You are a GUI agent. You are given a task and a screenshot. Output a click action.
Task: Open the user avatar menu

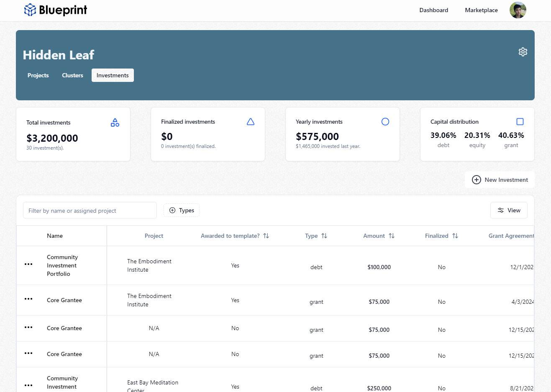pyautogui.click(x=518, y=10)
